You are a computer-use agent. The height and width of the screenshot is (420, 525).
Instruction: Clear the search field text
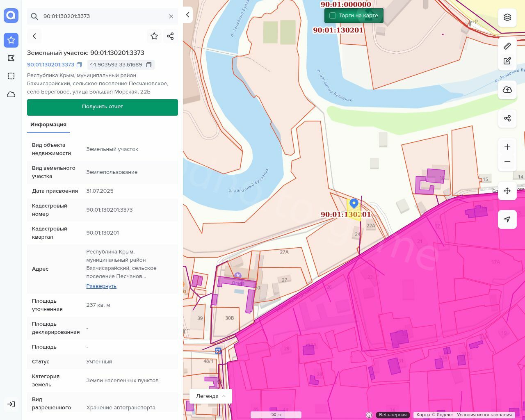click(x=171, y=16)
